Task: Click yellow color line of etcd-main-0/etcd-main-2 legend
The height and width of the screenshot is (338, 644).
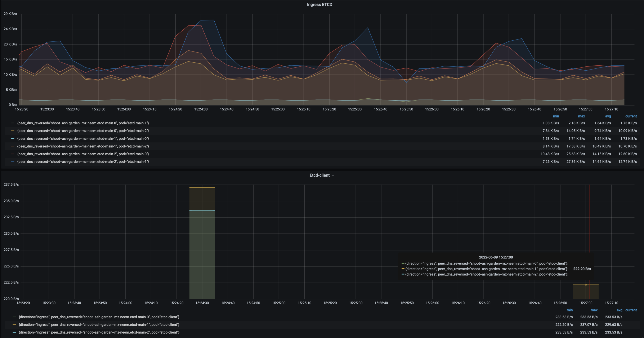Action: point(13,131)
